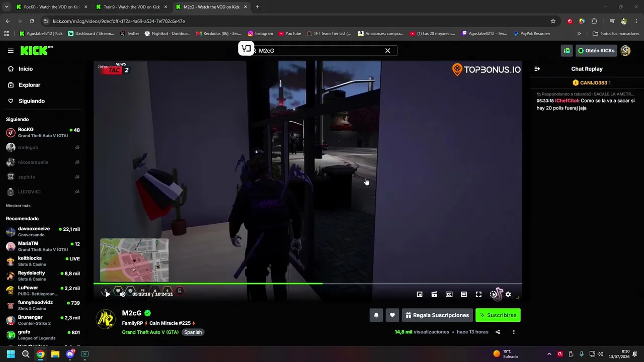Screen dimensions: 644x362
Task: Open Chrome media controls icon
Action: pyautogui.click(x=612, y=21)
